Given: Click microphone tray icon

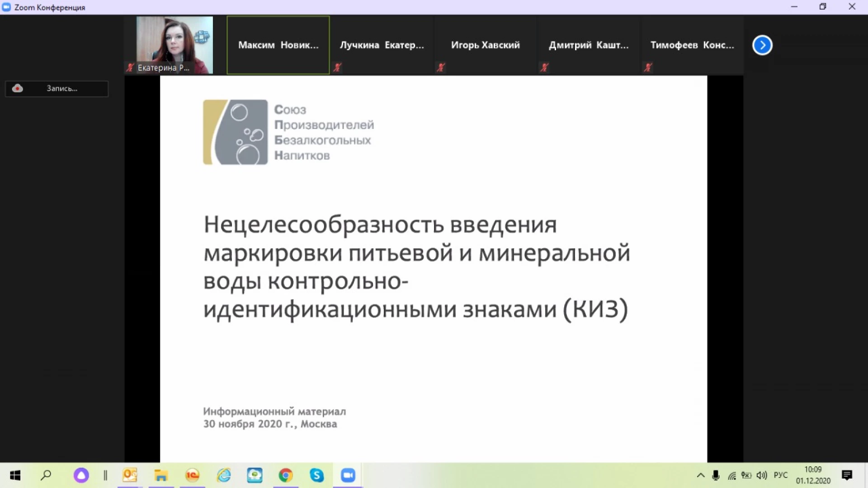Looking at the screenshot, I should tap(716, 475).
